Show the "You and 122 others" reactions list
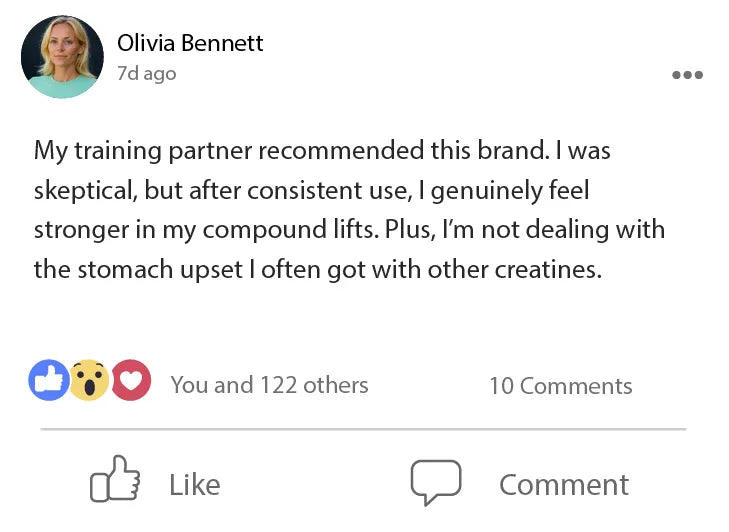 269,385
